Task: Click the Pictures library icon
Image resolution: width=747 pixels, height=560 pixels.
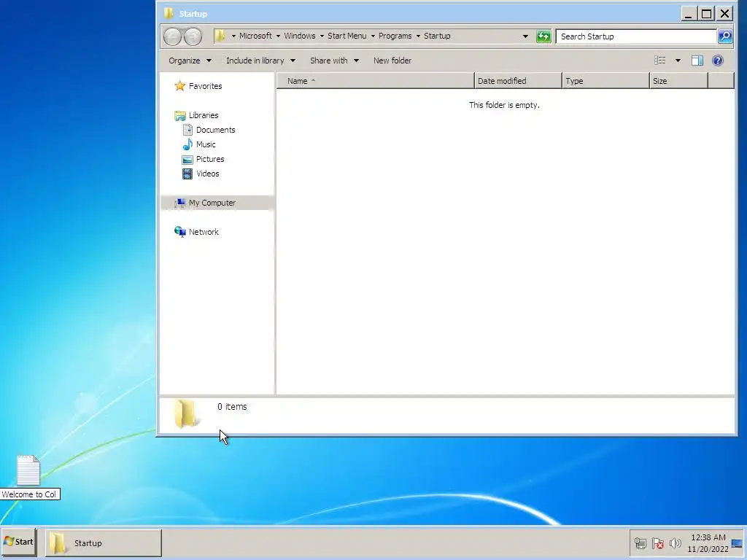Action: tap(187, 159)
